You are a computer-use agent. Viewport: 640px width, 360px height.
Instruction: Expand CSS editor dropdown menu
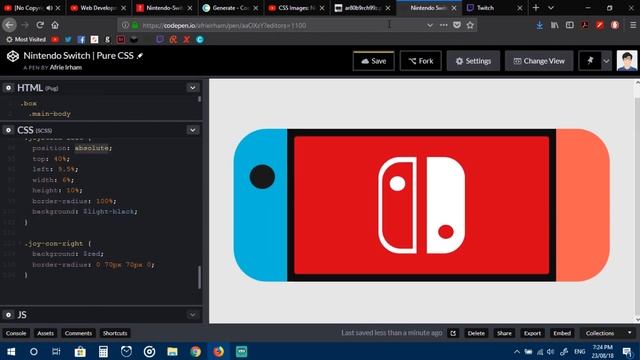coord(193,130)
